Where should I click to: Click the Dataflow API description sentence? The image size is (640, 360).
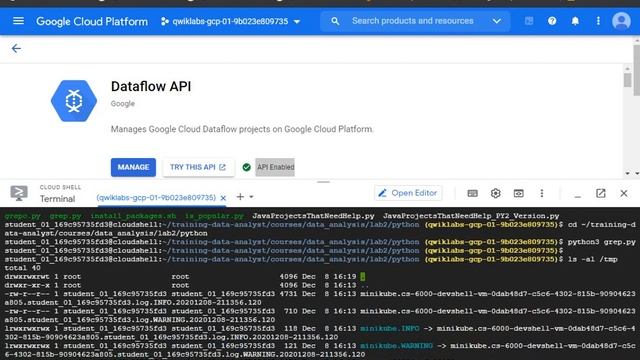coord(242,129)
